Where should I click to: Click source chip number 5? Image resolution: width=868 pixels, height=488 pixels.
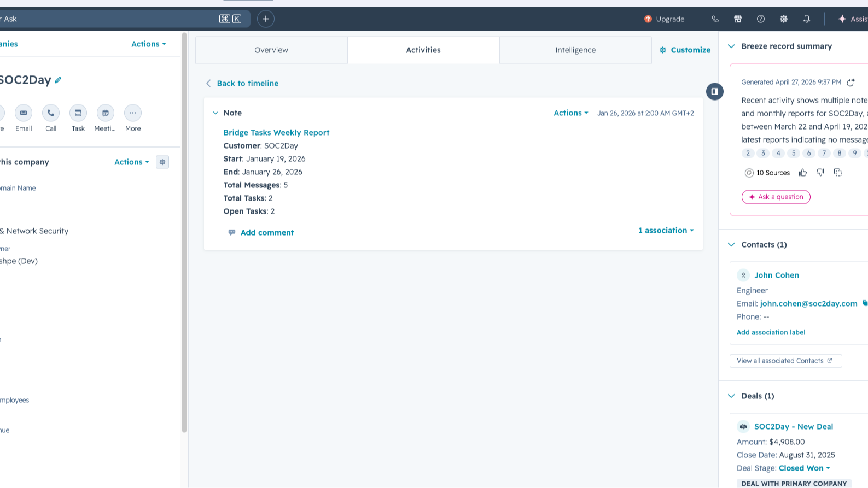(794, 153)
